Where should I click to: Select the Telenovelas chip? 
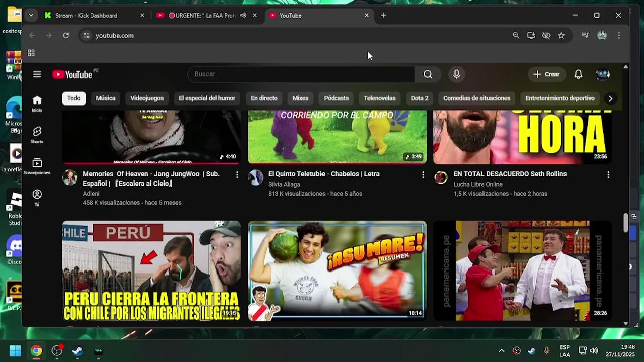380,98
